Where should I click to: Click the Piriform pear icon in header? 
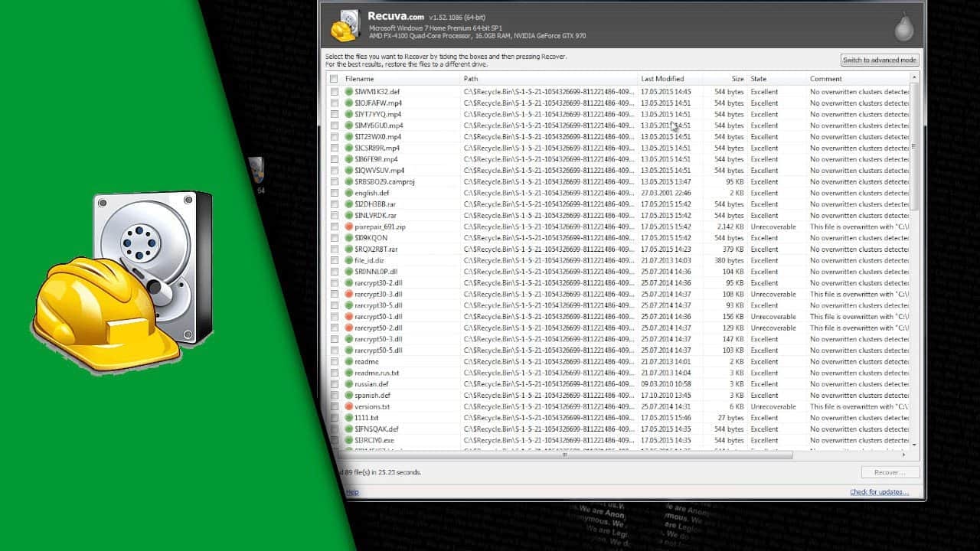904,27
